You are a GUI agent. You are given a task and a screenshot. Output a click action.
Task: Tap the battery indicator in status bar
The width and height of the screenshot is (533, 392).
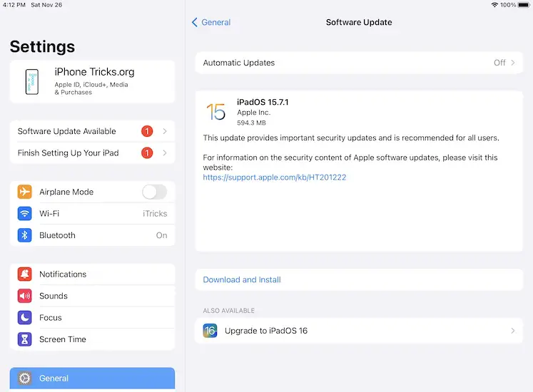click(523, 5)
